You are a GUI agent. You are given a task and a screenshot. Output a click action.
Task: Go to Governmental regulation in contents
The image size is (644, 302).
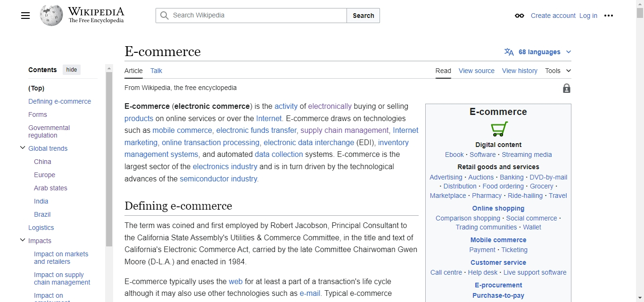pos(49,131)
